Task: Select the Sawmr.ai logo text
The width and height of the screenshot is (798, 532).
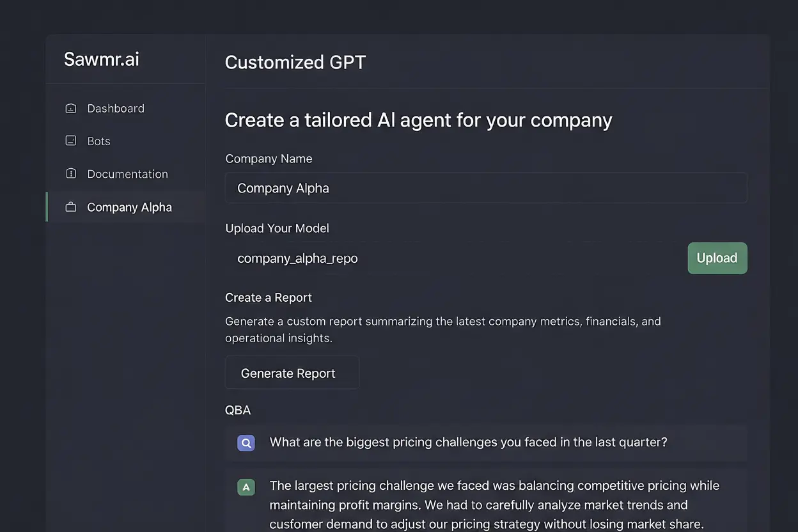Action: [x=101, y=59]
